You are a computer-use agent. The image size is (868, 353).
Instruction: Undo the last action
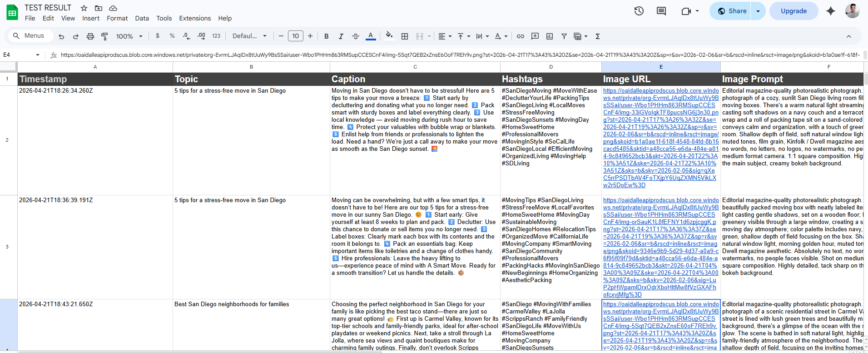point(61,36)
